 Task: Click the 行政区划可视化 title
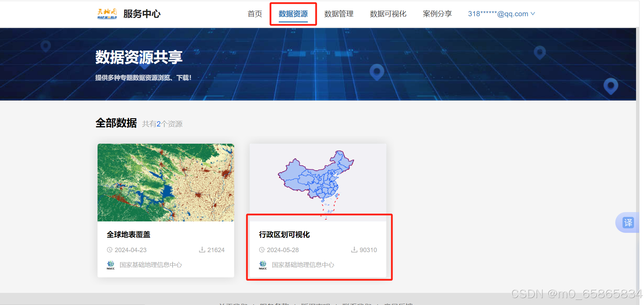[x=284, y=235]
